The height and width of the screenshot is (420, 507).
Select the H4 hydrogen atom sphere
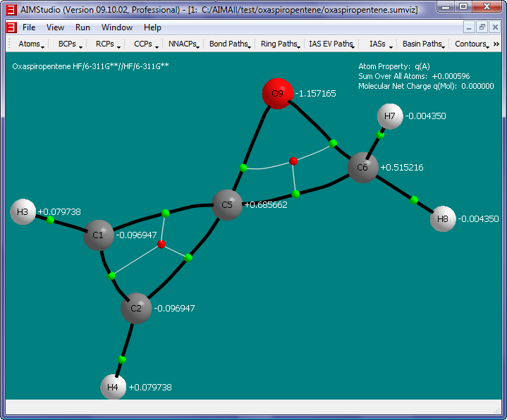coord(113,387)
